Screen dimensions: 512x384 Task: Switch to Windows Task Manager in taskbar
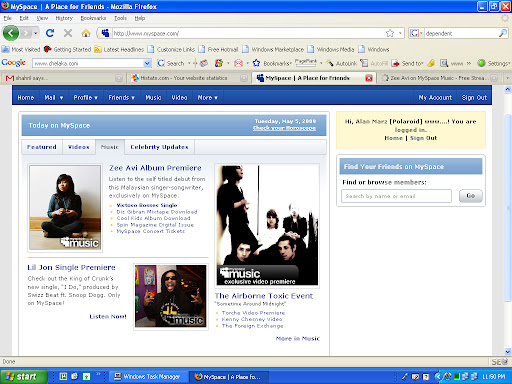(147, 377)
